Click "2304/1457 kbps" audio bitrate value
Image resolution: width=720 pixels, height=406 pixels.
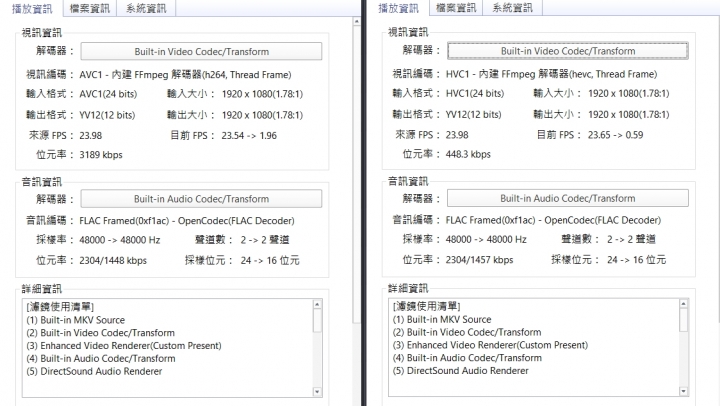coord(479,260)
